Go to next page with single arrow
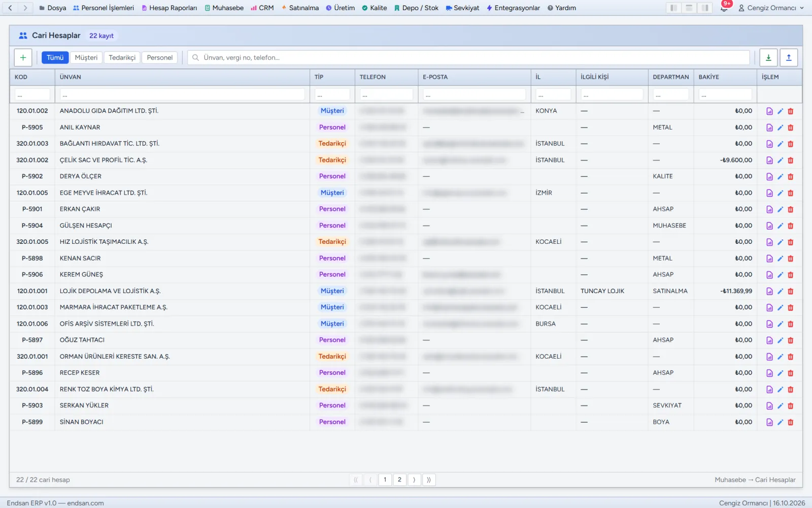 (x=414, y=480)
